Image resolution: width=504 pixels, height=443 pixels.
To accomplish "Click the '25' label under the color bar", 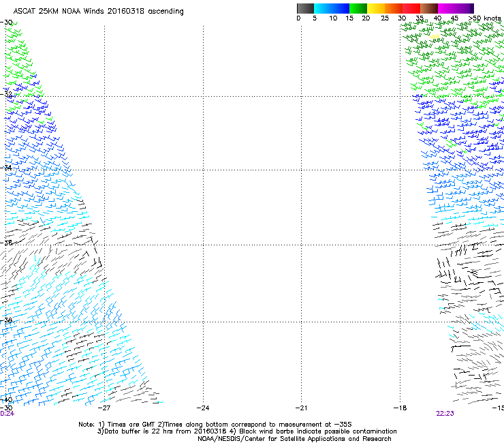I will (385, 18).
